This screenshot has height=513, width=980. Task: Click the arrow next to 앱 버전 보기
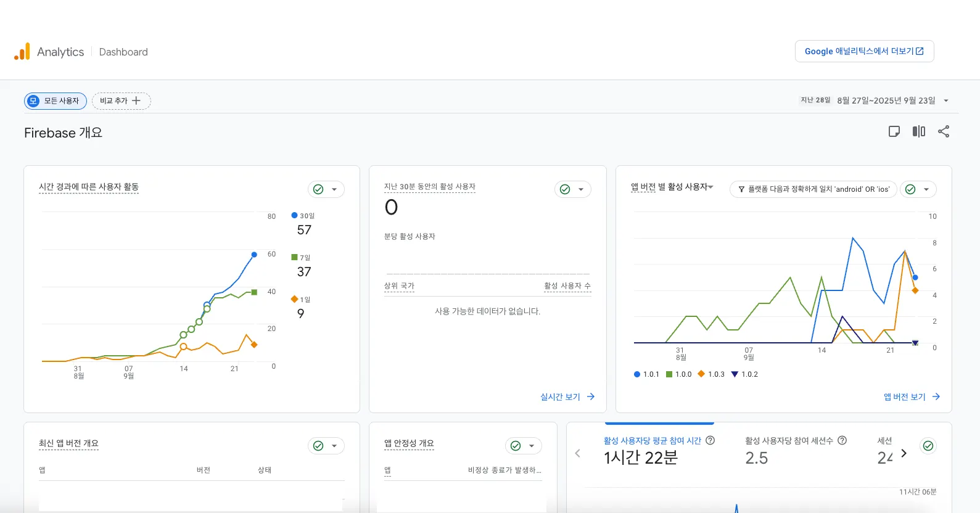pyautogui.click(x=936, y=396)
